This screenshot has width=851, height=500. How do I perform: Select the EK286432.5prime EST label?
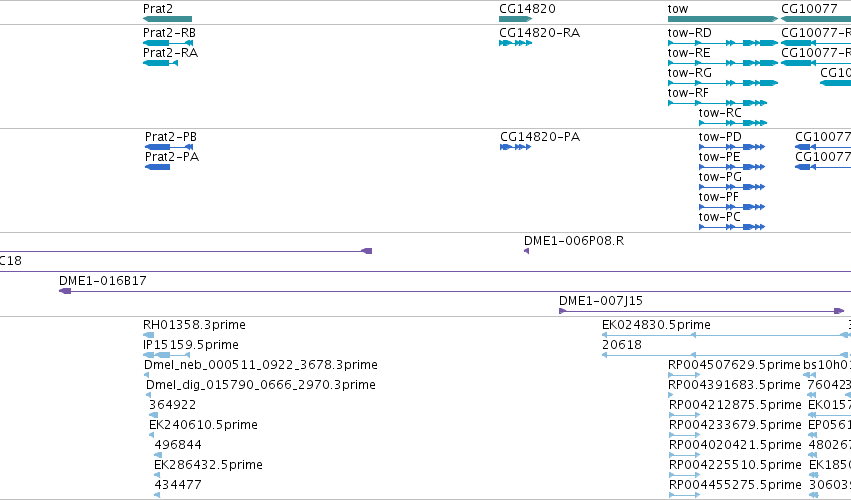tap(208, 465)
